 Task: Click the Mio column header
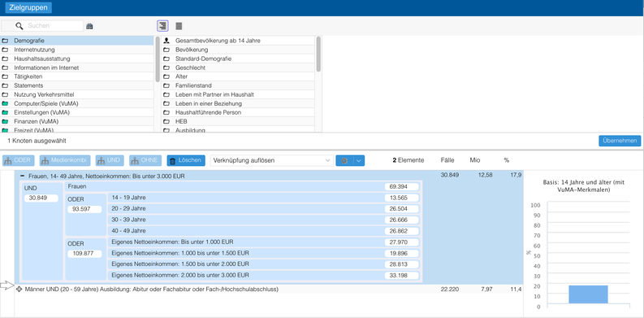[x=475, y=160]
